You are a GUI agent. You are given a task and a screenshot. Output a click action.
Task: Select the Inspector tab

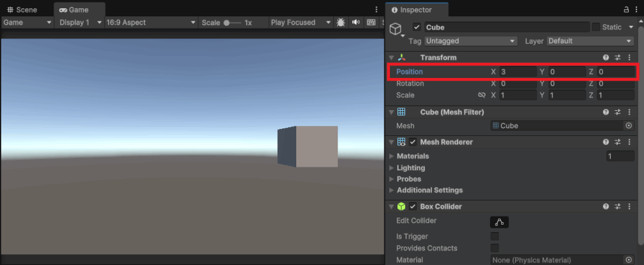417,9
